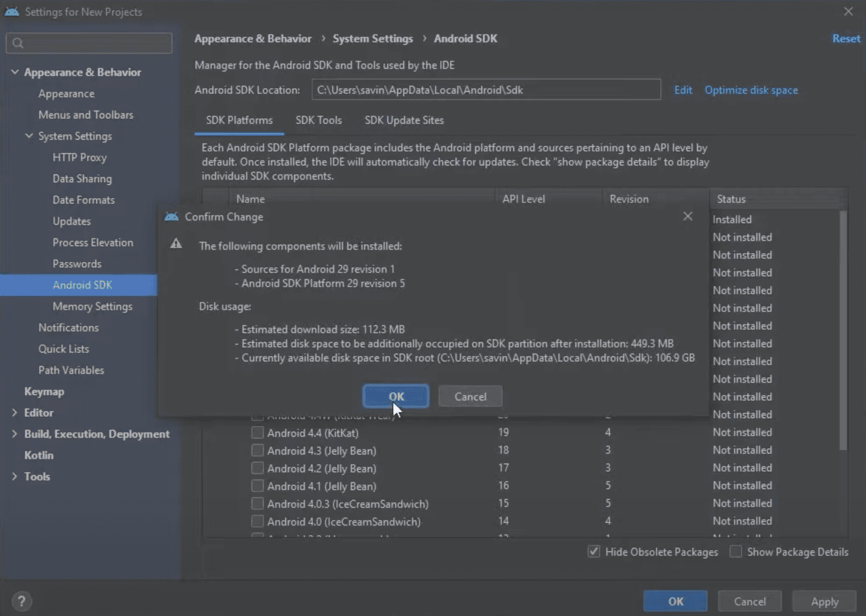Image resolution: width=866 pixels, height=616 pixels.
Task: Click the Android SDK Location input field
Action: coord(485,89)
